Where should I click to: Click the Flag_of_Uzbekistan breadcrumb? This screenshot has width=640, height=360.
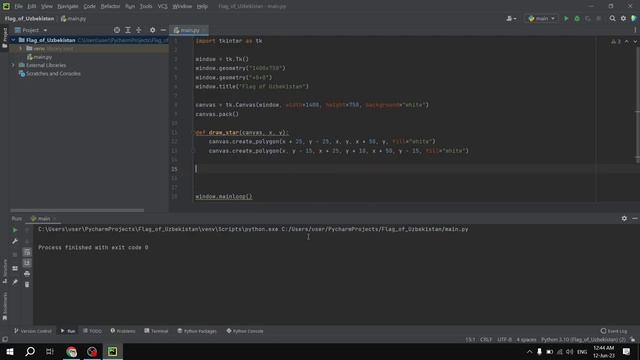(x=29, y=19)
